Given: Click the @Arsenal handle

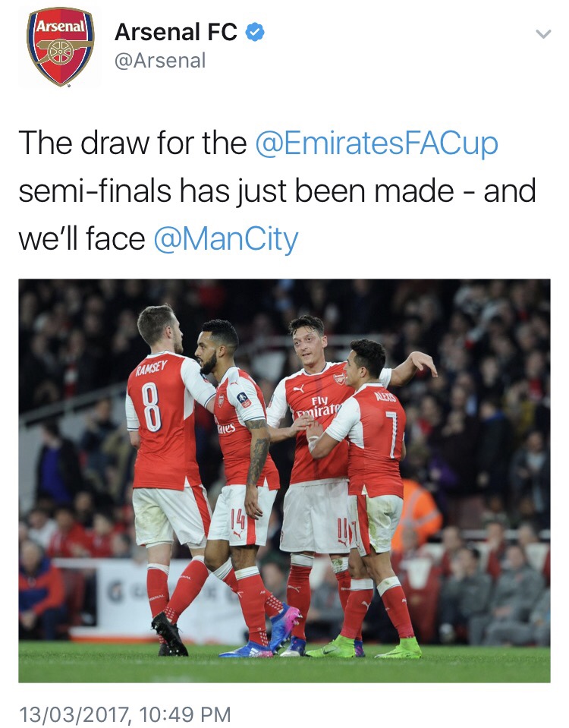Looking at the screenshot, I should (x=159, y=61).
